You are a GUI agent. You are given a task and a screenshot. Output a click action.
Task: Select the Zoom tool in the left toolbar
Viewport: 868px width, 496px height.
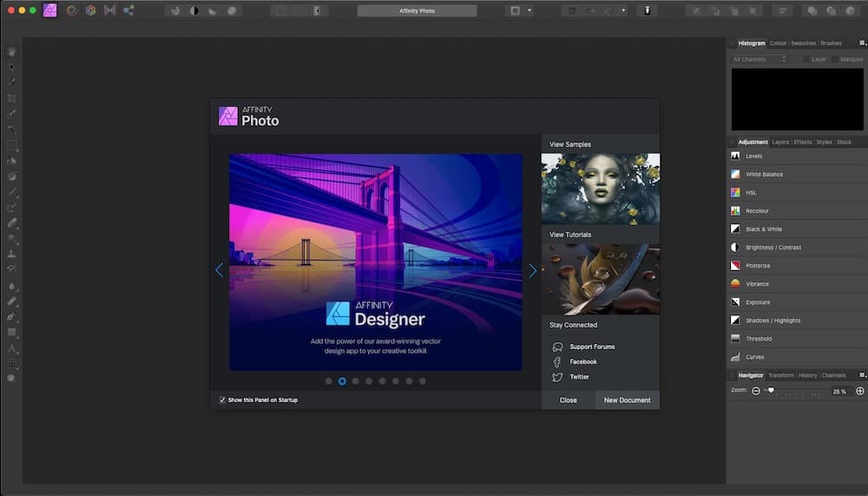tap(11, 379)
